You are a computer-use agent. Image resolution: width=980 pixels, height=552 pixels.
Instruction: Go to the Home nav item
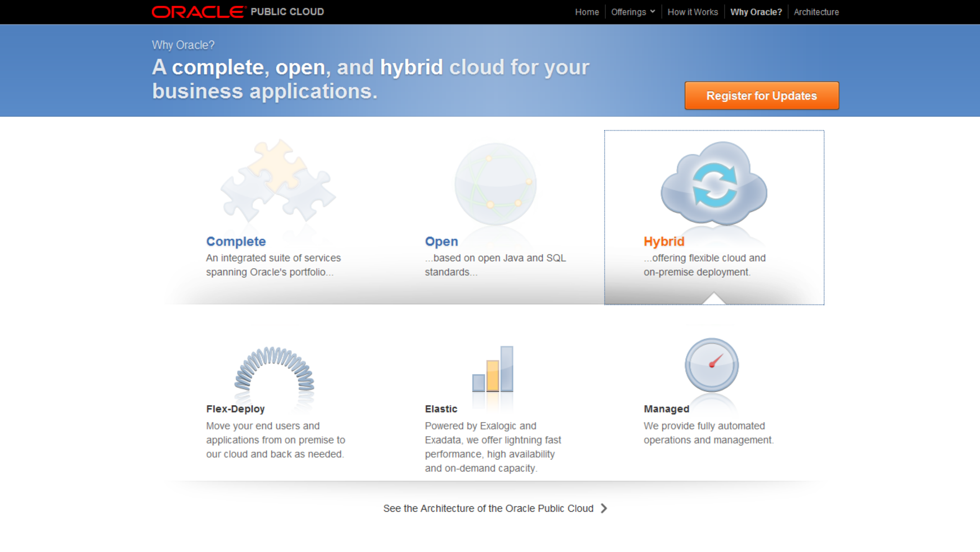[587, 12]
